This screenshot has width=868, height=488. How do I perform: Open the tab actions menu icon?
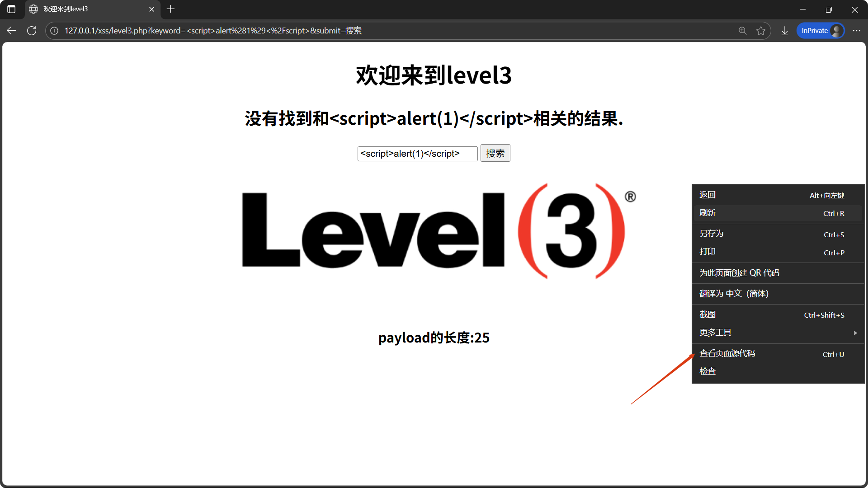[x=11, y=9]
